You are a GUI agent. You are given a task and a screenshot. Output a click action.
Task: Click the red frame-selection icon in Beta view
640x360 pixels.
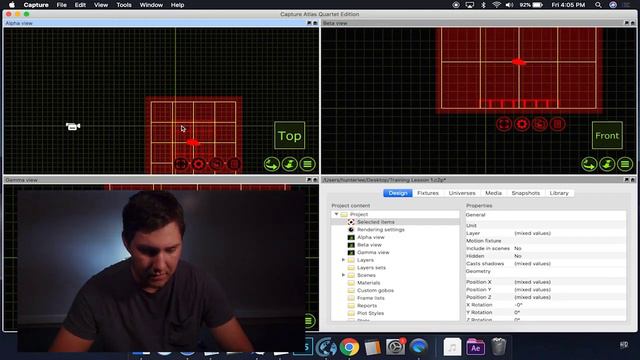pos(504,124)
